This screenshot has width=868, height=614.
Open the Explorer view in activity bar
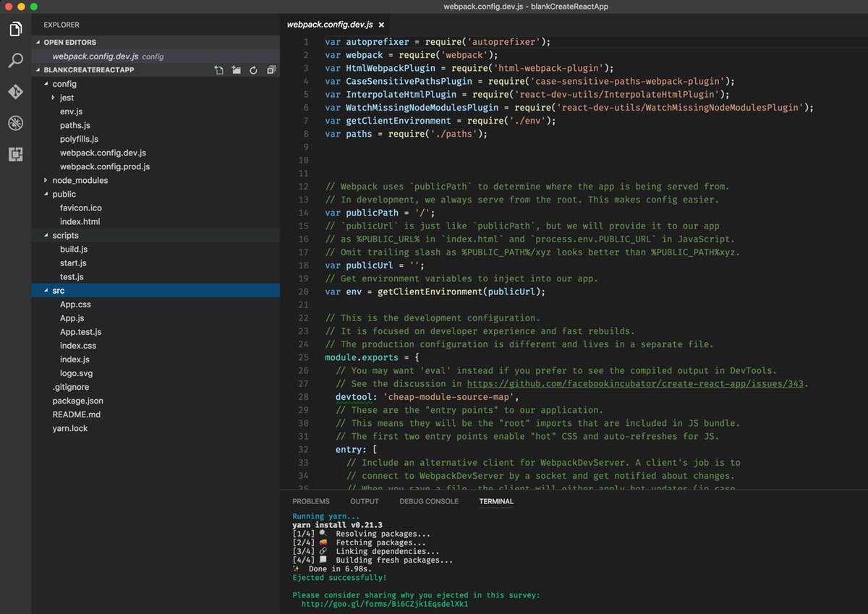[x=15, y=30]
